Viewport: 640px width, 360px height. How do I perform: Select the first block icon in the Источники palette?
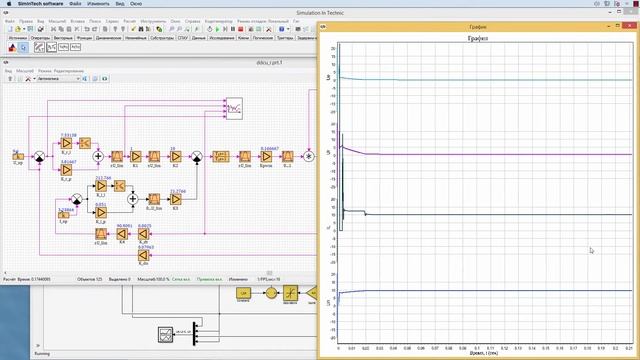[12, 47]
